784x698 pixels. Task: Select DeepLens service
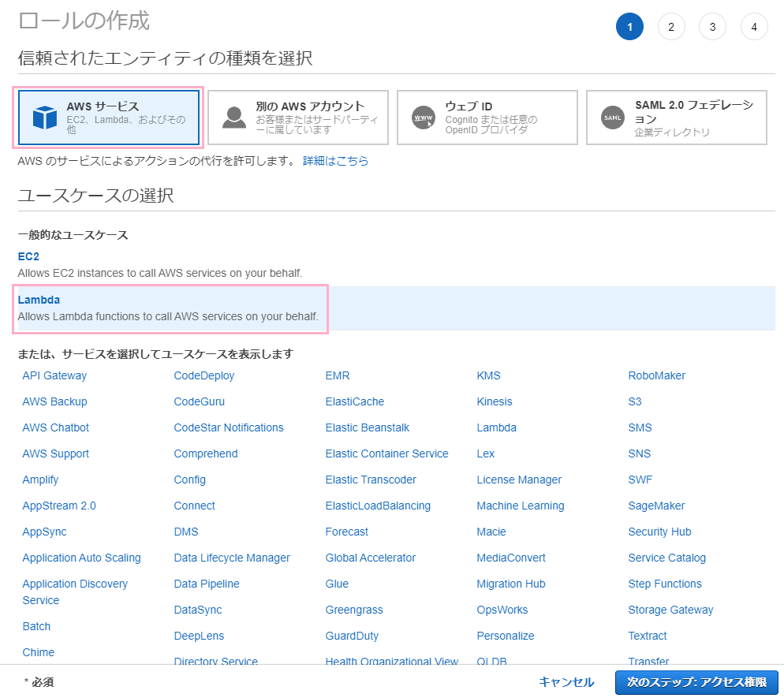199,636
